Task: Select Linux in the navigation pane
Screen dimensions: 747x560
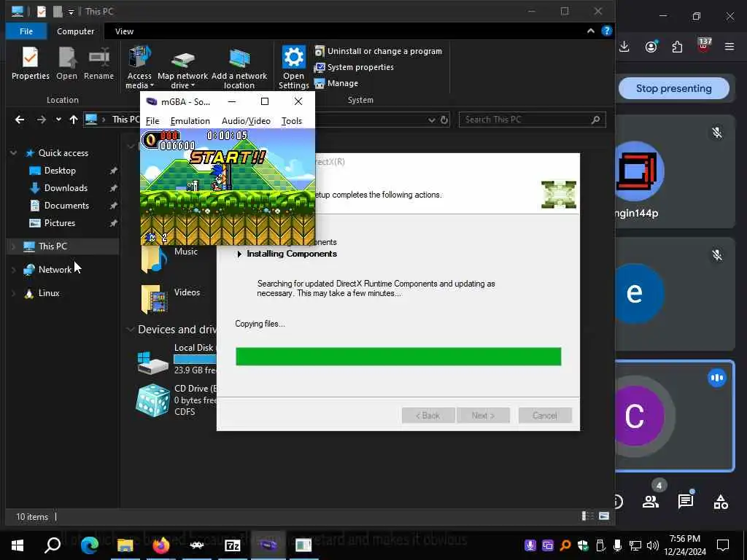Action: (x=49, y=293)
